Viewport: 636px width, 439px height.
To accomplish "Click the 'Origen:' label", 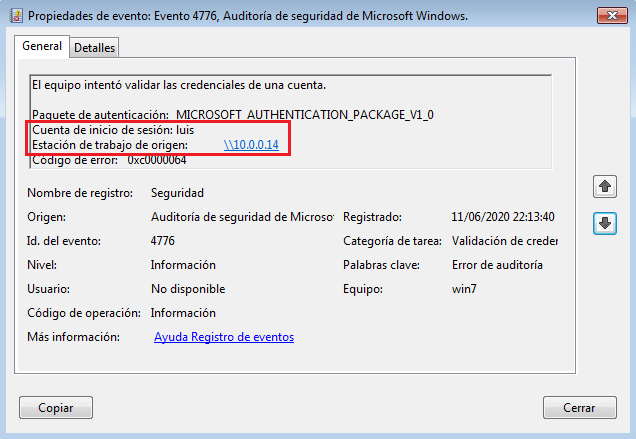I will 46,217.
